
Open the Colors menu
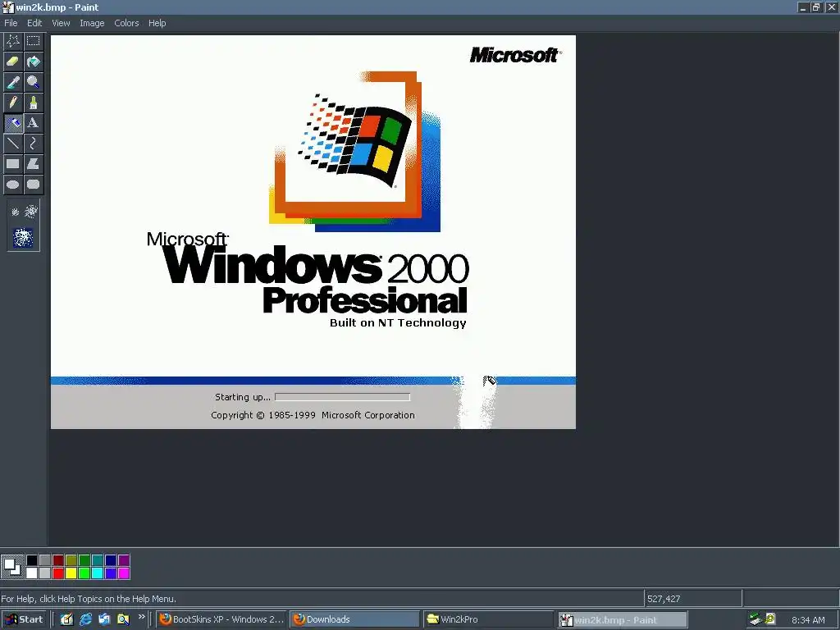point(126,23)
